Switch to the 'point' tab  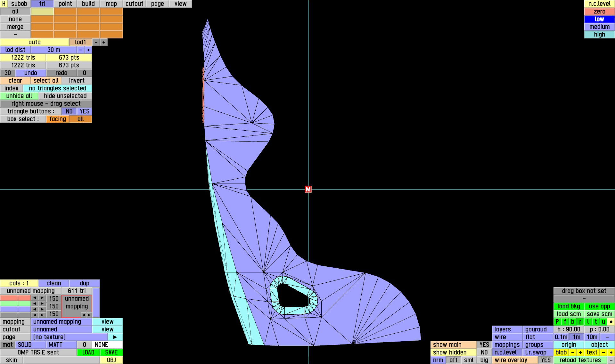(65, 4)
